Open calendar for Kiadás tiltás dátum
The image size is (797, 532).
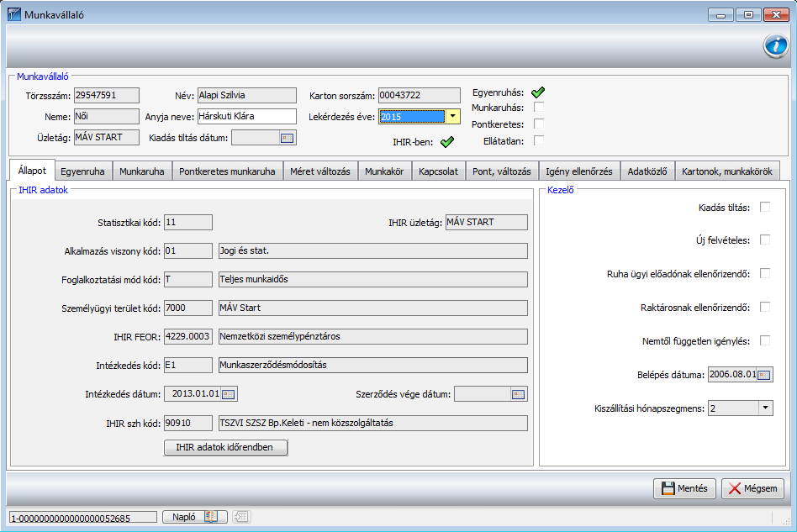coord(288,138)
